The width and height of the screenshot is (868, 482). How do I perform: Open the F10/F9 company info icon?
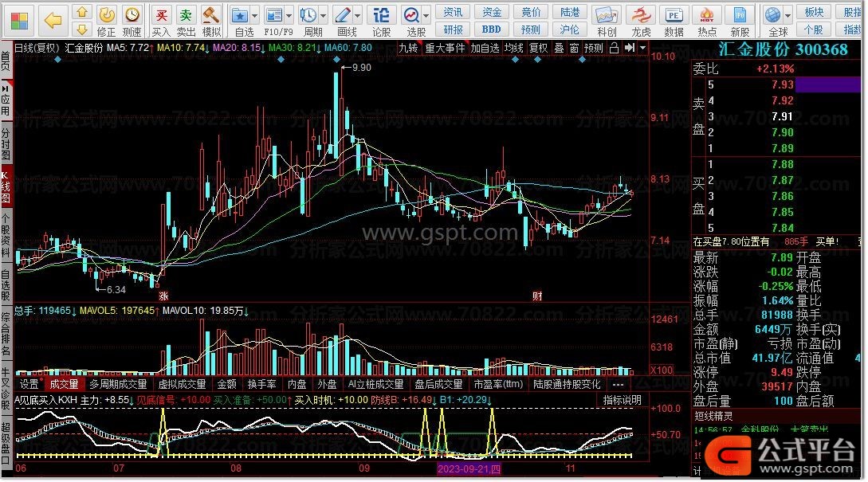point(274,15)
